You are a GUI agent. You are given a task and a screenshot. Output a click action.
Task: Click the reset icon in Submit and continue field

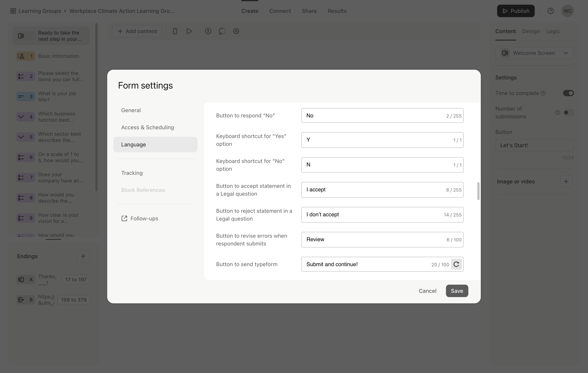pos(456,264)
